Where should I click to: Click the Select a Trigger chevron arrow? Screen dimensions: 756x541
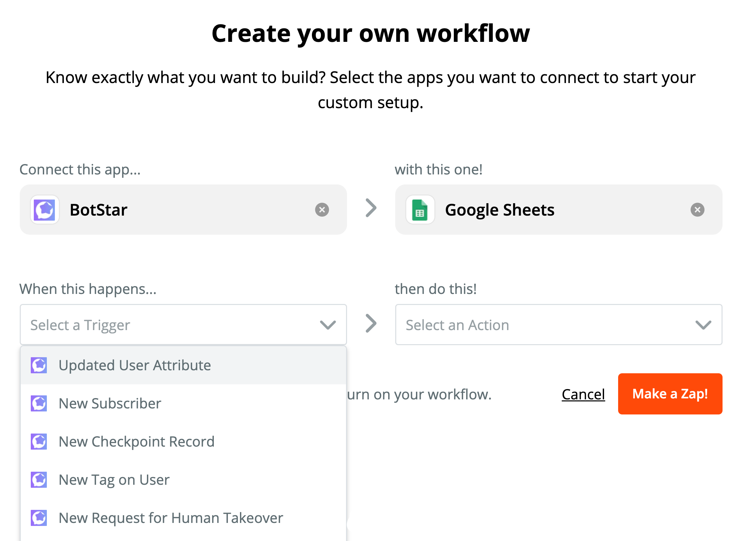point(328,325)
